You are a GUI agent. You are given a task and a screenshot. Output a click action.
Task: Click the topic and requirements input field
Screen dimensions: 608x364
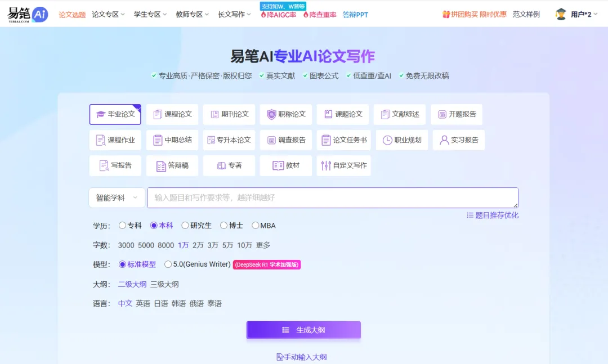coord(333,197)
